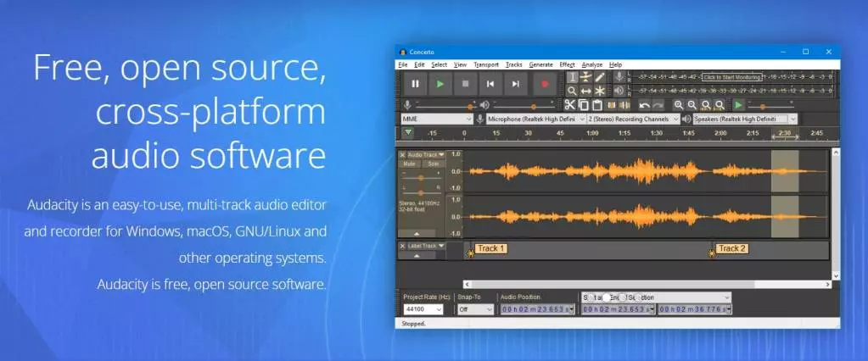This screenshot has width=868, height=361.
Task: Toggle Solo on the Audio Track
Action: [x=433, y=164]
